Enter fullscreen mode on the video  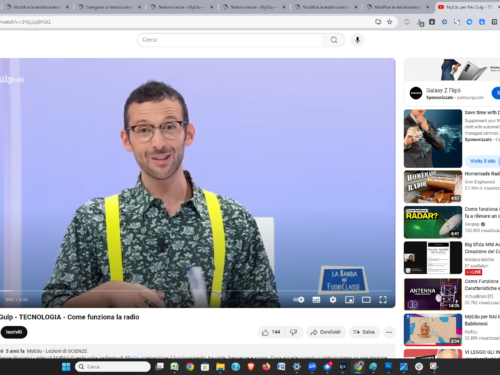383,300
